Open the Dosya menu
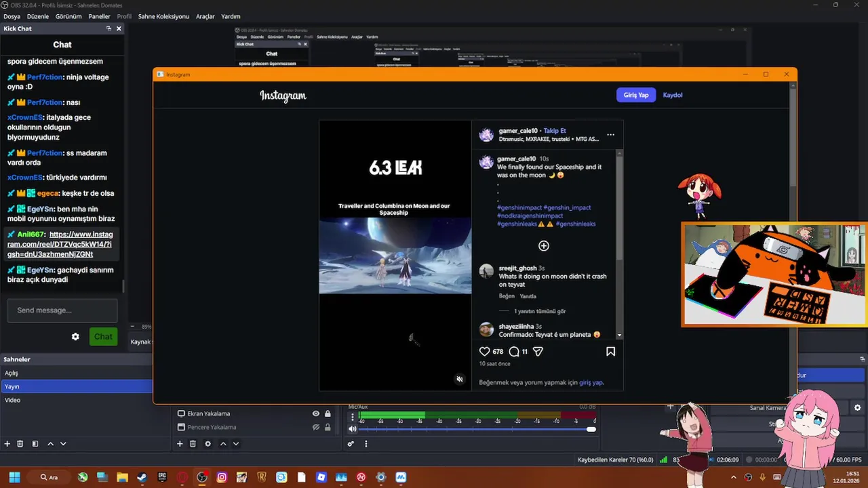This screenshot has width=868, height=488. [12, 16]
